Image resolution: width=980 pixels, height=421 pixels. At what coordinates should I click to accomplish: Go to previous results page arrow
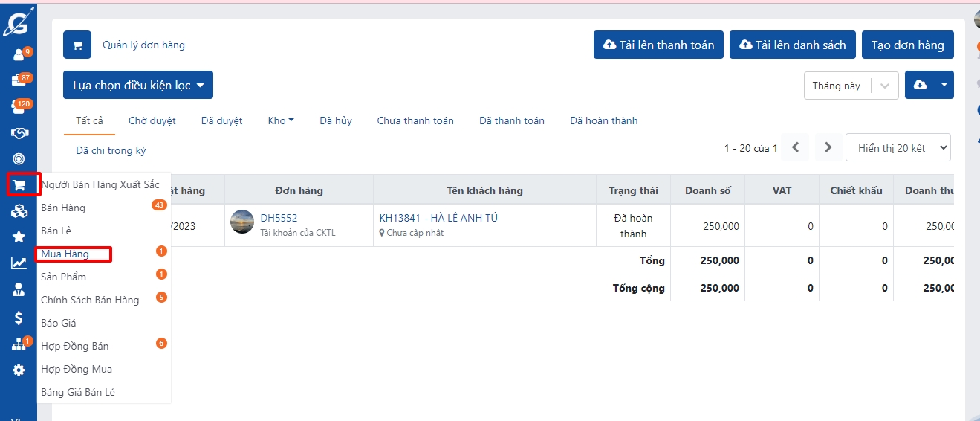pos(795,147)
